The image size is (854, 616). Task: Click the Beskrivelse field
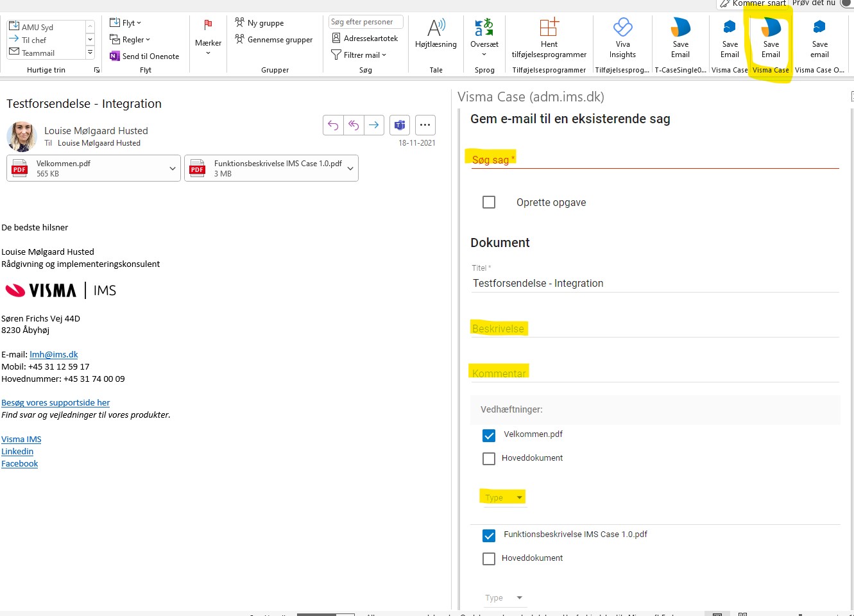(655, 329)
